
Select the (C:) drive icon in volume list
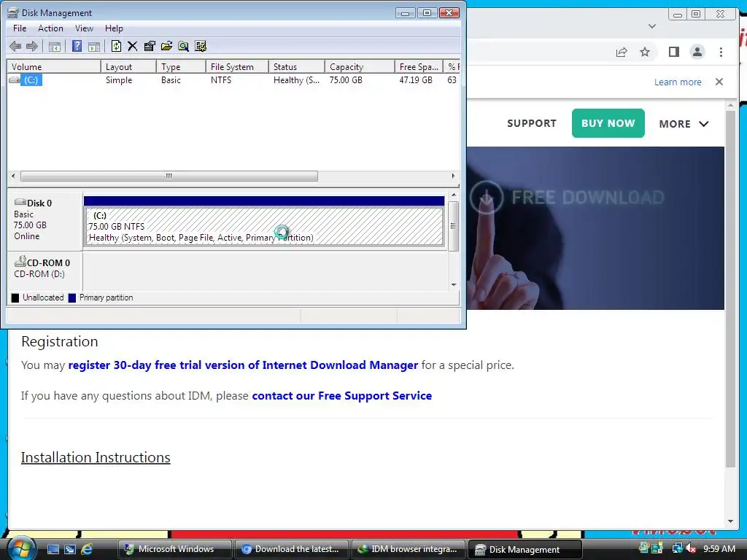click(15, 80)
